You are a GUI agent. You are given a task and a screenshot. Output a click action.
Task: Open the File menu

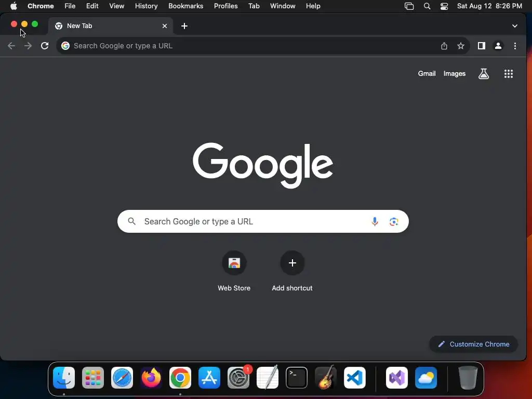tap(70, 6)
